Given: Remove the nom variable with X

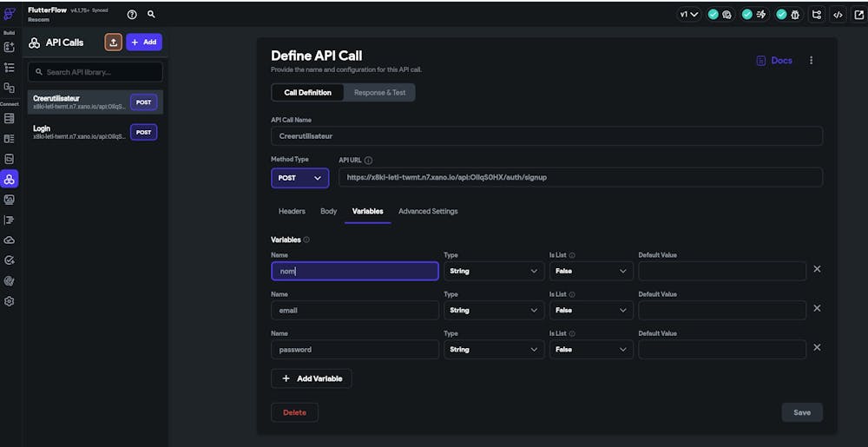Looking at the screenshot, I should tap(817, 269).
